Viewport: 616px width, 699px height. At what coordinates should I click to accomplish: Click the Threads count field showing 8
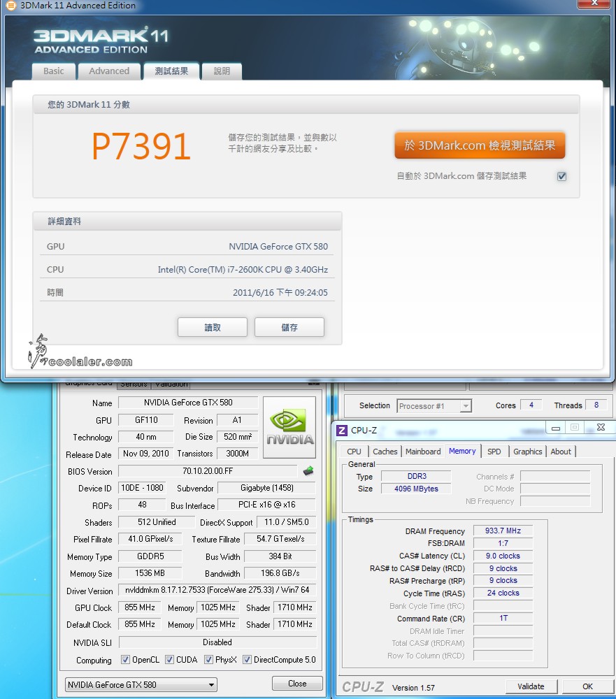596,405
